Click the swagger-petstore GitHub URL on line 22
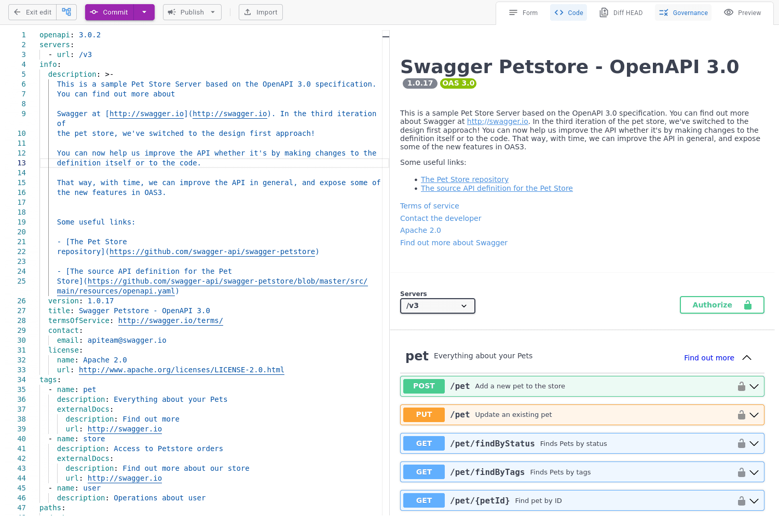779x532 pixels. (x=212, y=251)
